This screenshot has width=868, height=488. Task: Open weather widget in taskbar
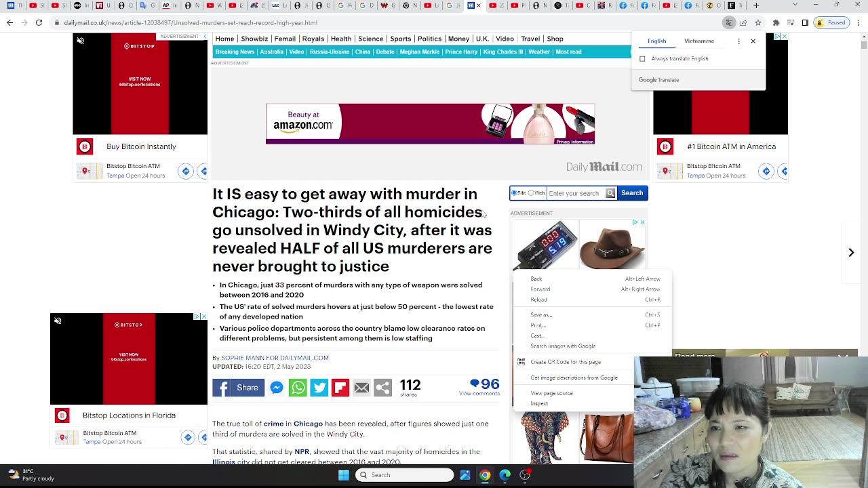[x=31, y=475]
